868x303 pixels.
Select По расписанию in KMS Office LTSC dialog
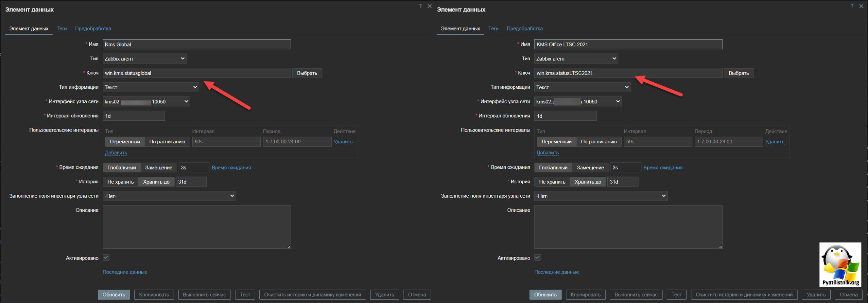click(x=599, y=142)
